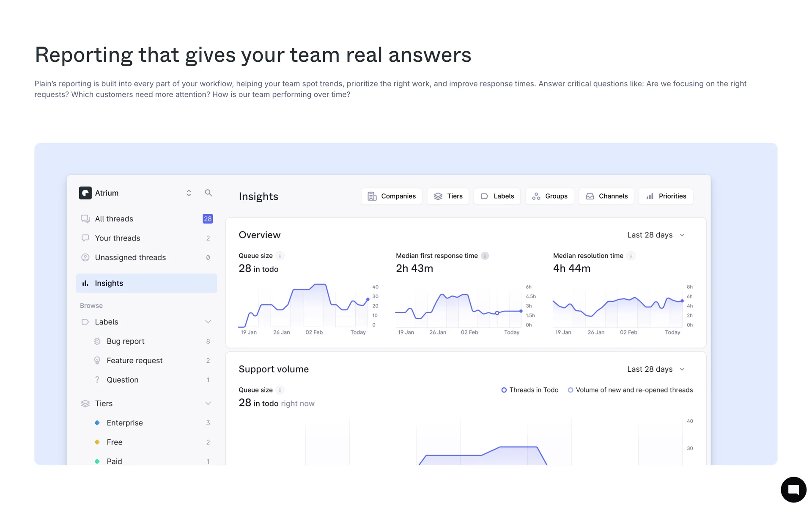Toggle Volume of new and re-opened threads legend

point(630,390)
